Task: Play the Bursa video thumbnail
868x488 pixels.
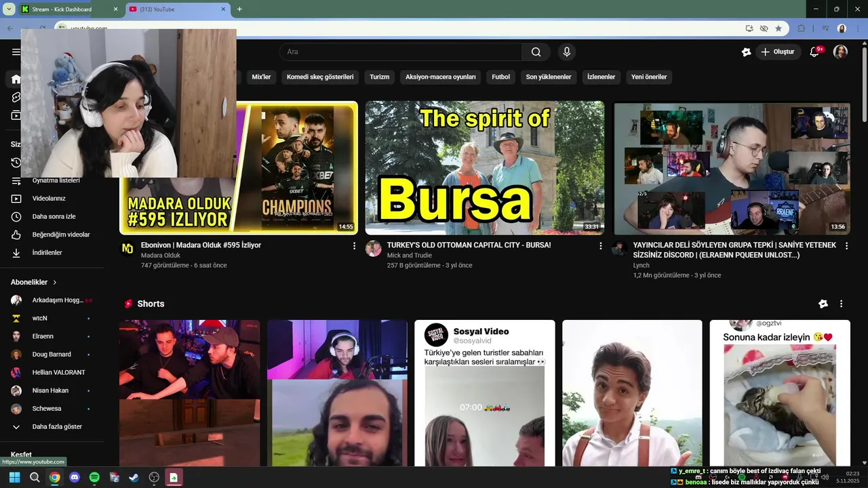Action: (485, 168)
